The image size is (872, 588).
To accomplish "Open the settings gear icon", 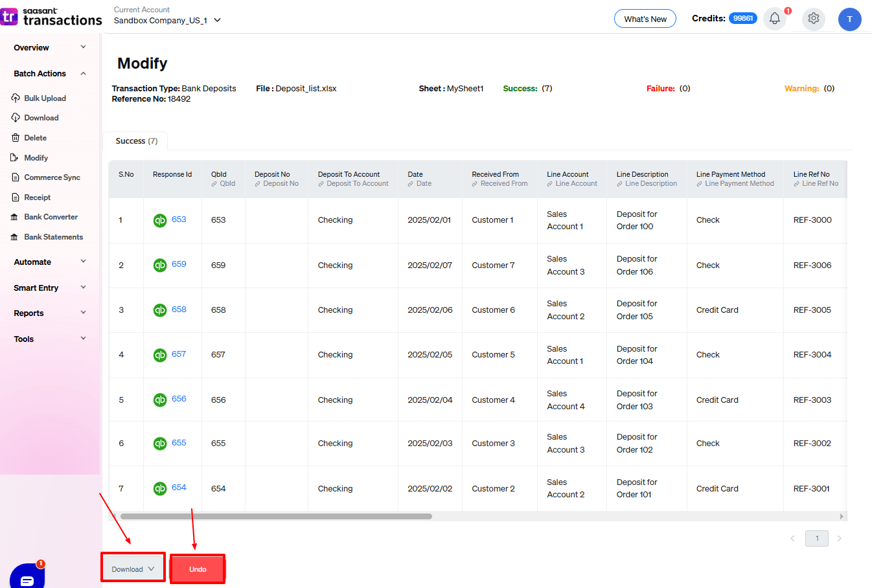I will 813,19.
